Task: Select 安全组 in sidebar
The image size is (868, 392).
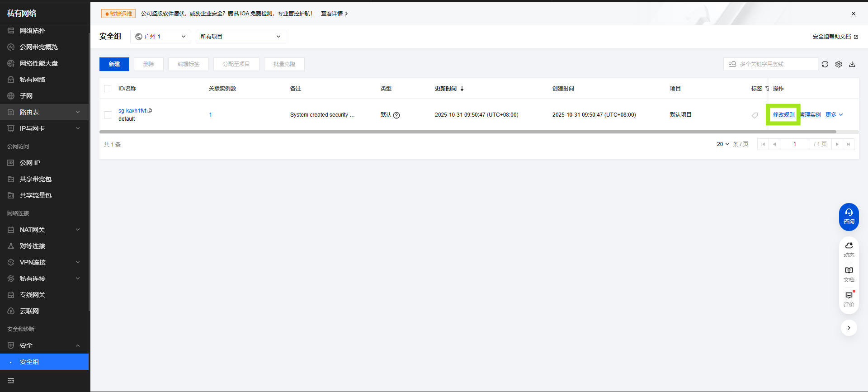Action: click(44, 362)
